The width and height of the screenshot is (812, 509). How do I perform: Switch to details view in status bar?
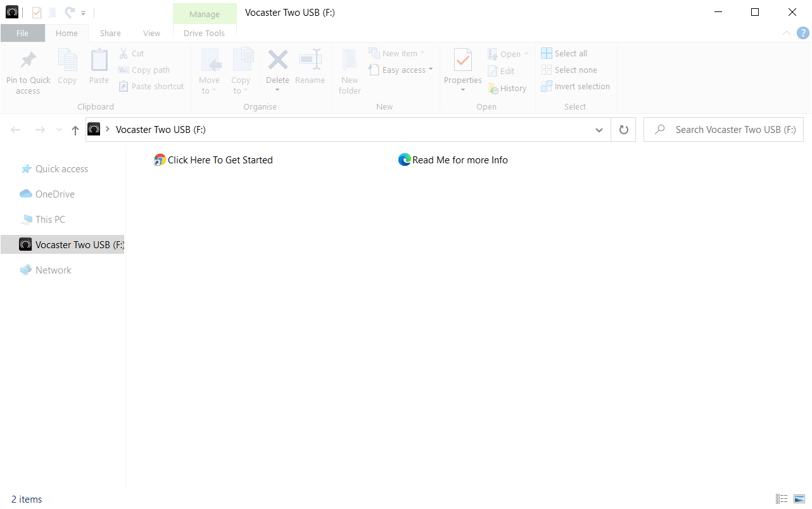(782, 499)
